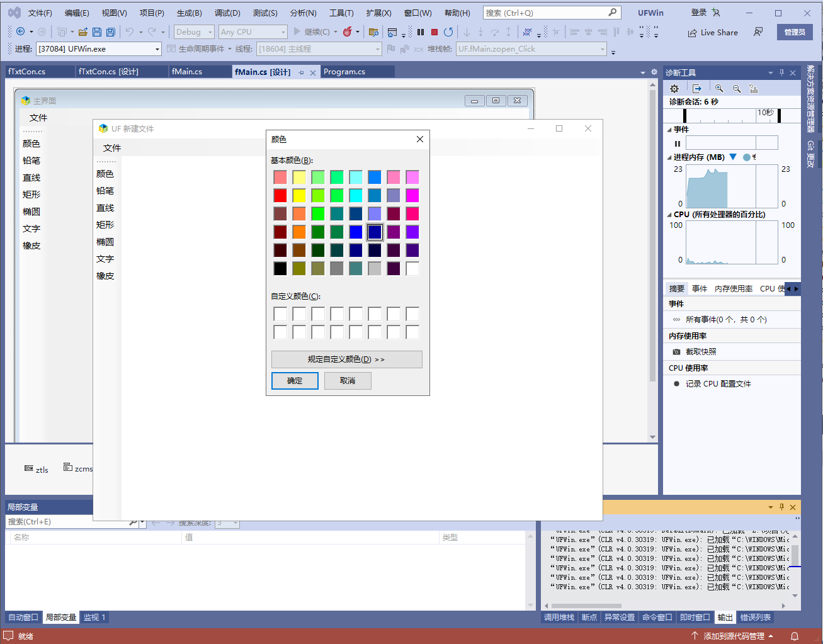Image resolution: width=823 pixels, height=644 pixels.
Task: Open the 调试(D) menu
Action: click(227, 13)
